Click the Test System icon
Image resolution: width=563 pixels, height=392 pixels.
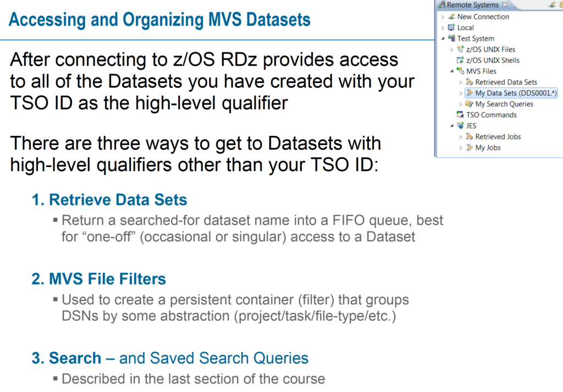(x=452, y=38)
